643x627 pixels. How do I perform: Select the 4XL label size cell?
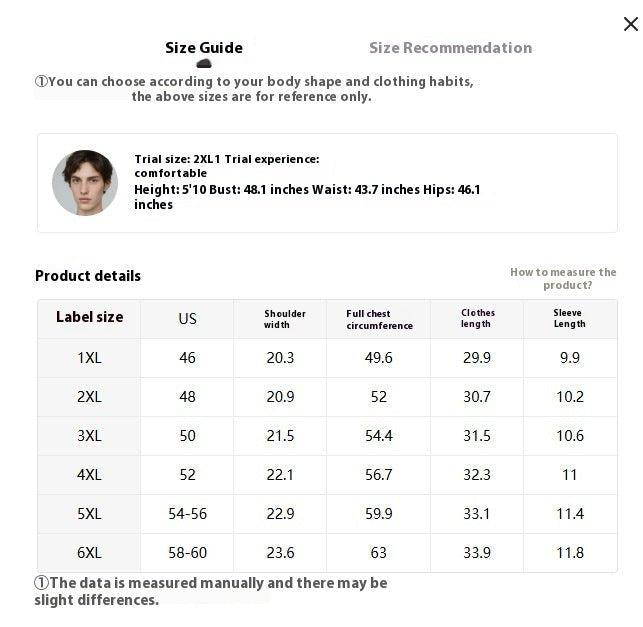tap(89, 475)
